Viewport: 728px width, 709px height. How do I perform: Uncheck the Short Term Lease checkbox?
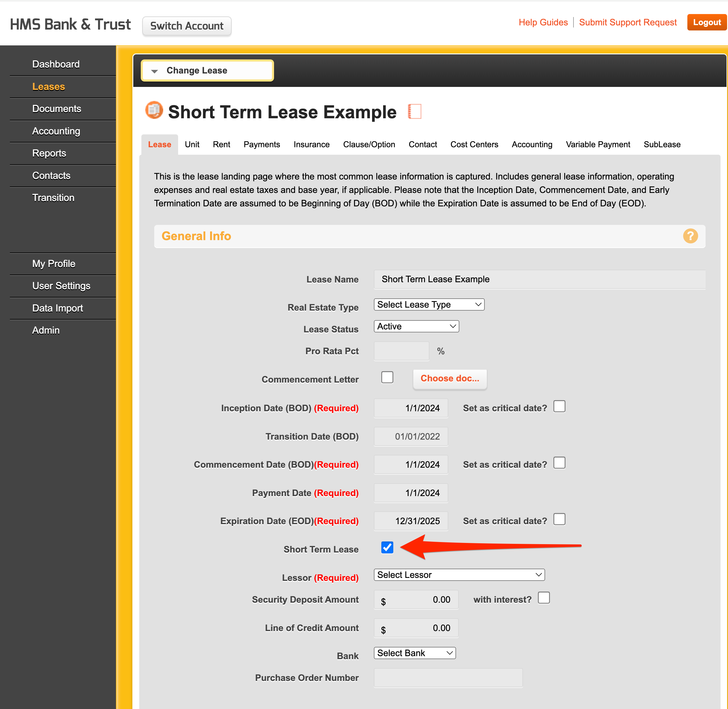(x=387, y=547)
